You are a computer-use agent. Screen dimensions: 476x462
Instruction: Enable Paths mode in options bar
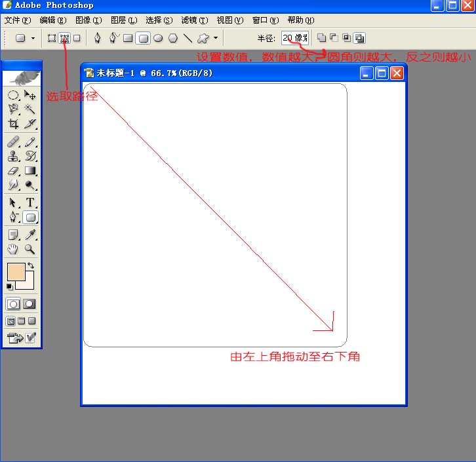click(64, 38)
